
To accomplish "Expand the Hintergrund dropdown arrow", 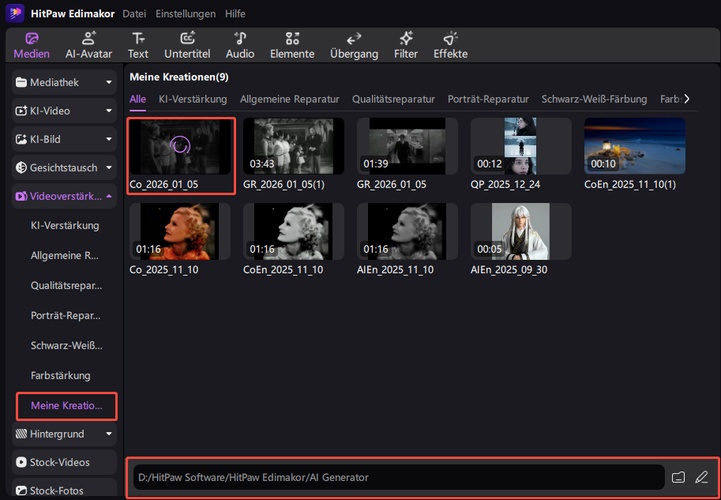I will point(109,434).
